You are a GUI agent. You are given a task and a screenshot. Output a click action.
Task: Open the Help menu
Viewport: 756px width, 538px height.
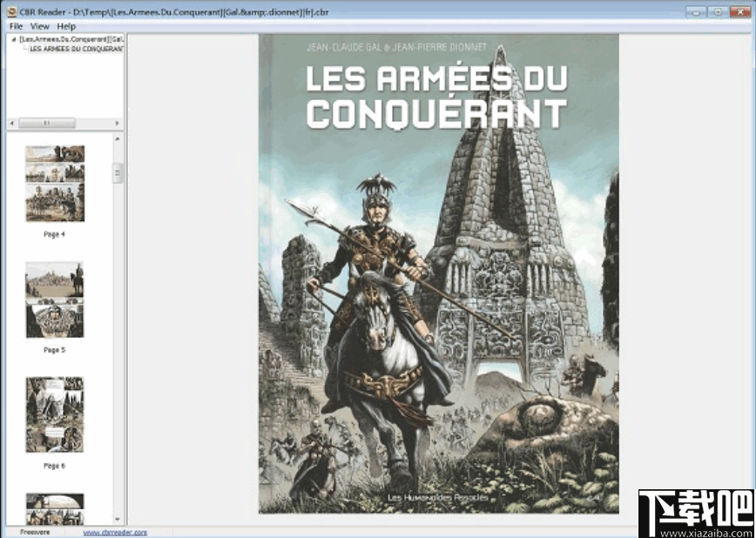(x=66, y=26)
